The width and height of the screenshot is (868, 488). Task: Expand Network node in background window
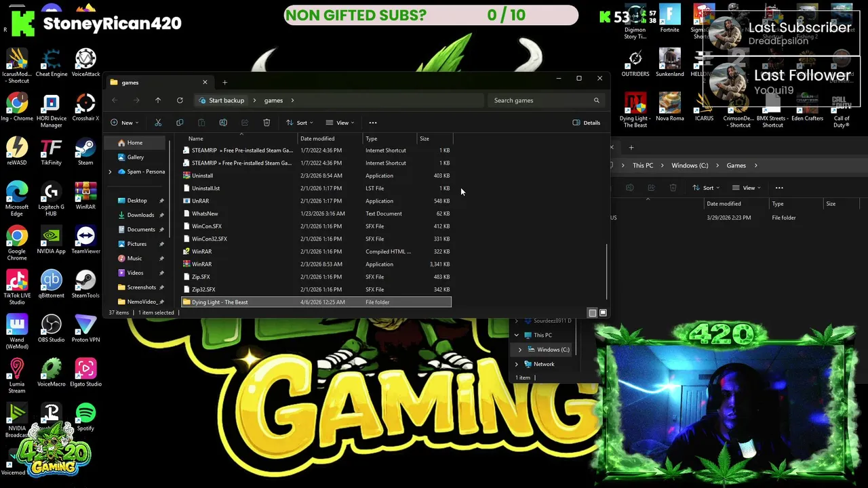coord(517,364)
